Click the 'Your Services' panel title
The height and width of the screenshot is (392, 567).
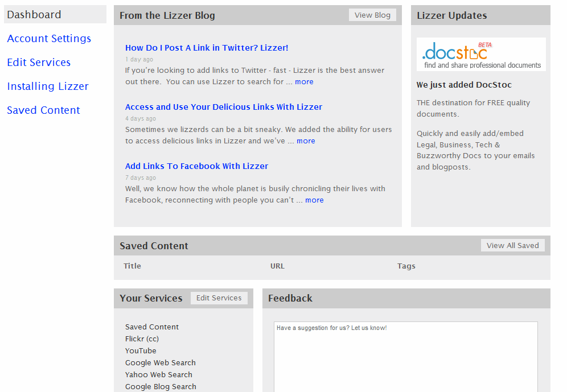pyautogui.click(x=151, y=298)
